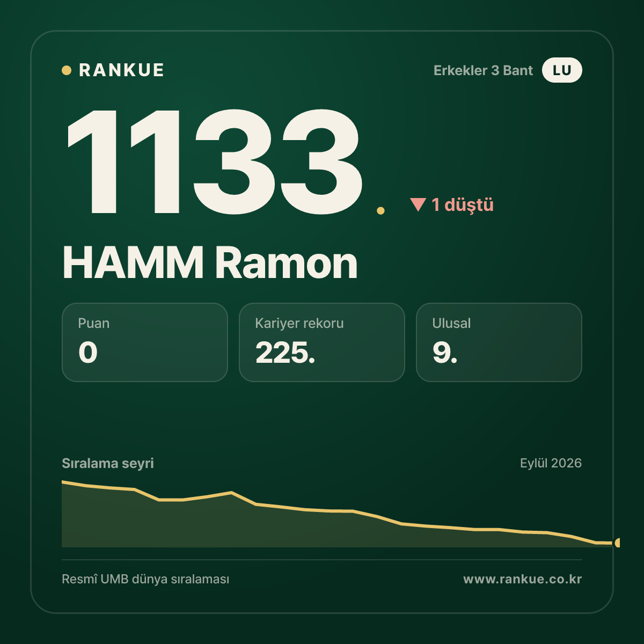Image resolution: width=644 pixels, height=644 pixels.
Task: Click the Resmî UMB dünya sıralaması footer text
Action: 145,579
